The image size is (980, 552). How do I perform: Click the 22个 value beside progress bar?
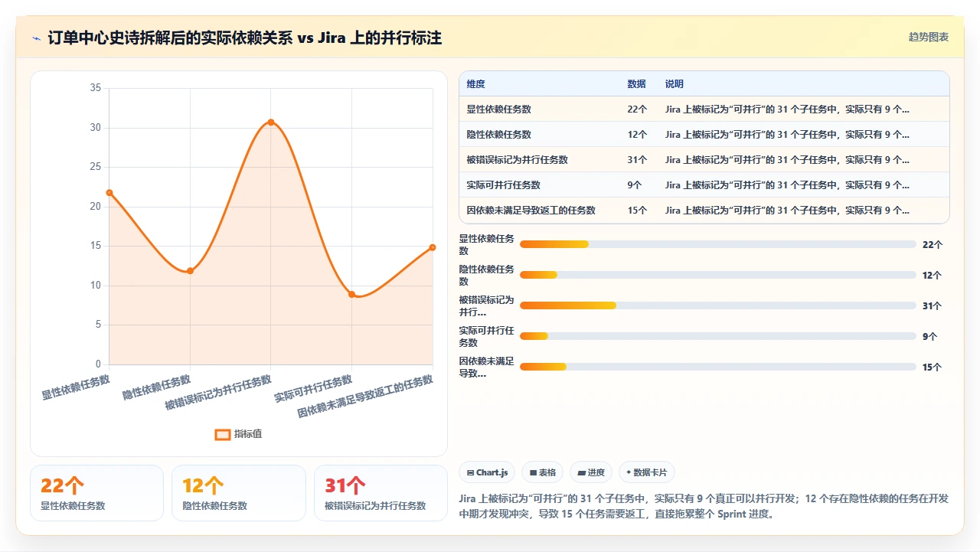tap(933, 244)
